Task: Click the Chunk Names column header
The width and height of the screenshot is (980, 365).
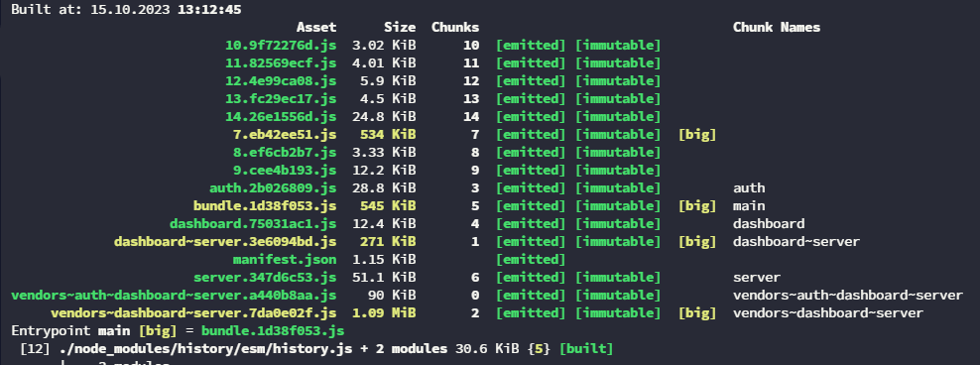Action: pyautogui.click(x=777, y=28)
